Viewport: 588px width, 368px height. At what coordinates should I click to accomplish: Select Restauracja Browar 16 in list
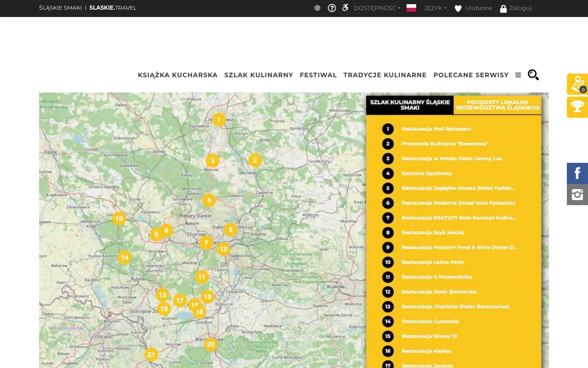[430, 336]
